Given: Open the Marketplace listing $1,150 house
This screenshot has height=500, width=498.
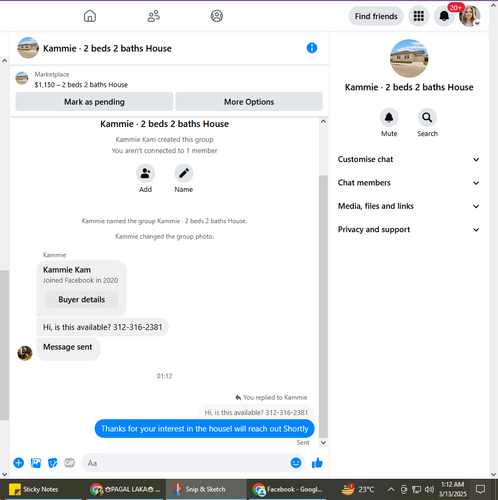Looking at the screenshot, I should (81, 80).
